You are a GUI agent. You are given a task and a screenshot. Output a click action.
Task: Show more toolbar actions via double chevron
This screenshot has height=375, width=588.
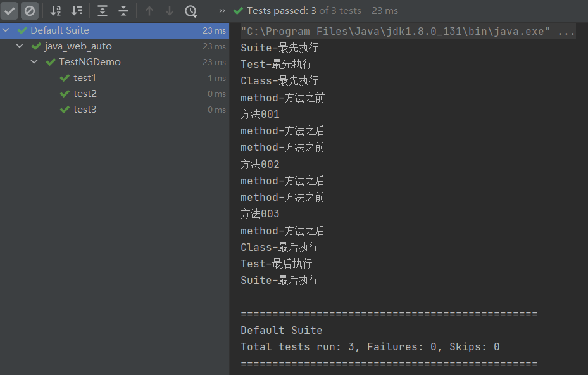(x=222, y=11)
